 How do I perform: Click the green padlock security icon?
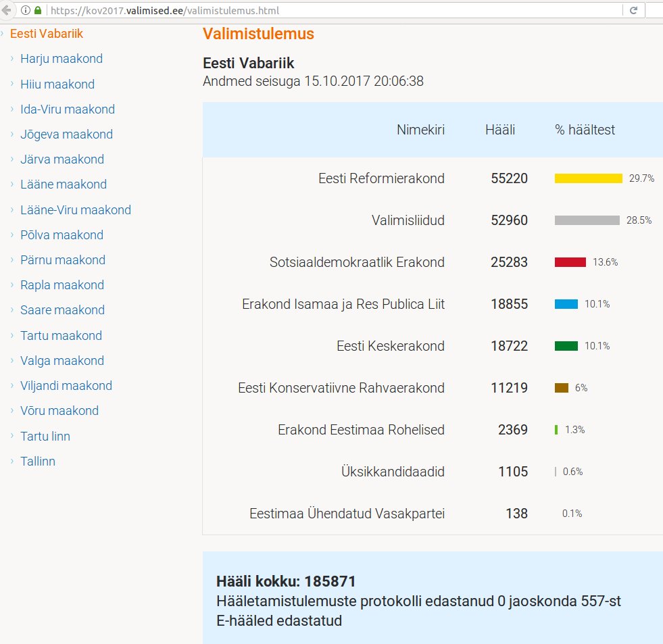[38, 10]
